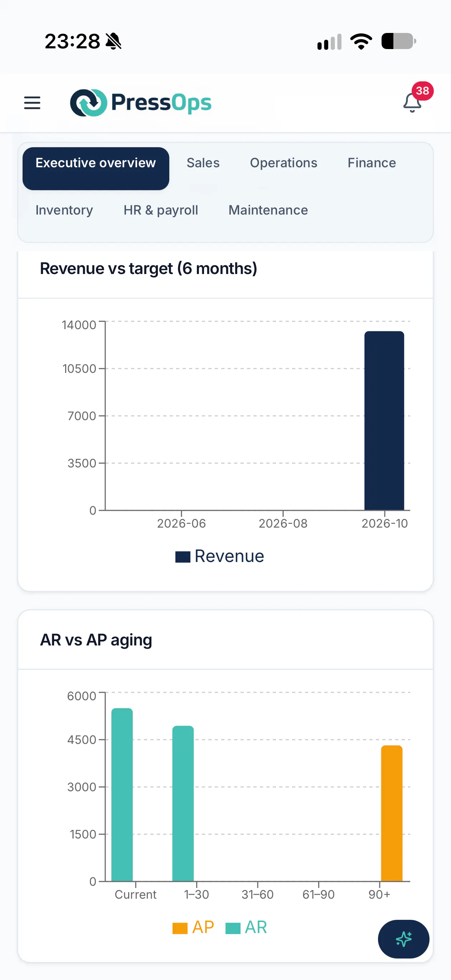Tap the 2026-06 axis label

tap(181, 523)
